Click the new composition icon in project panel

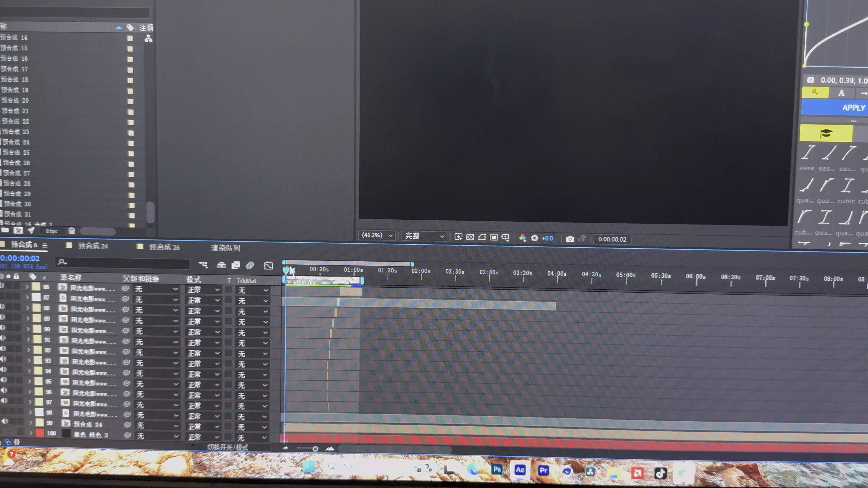18,230
